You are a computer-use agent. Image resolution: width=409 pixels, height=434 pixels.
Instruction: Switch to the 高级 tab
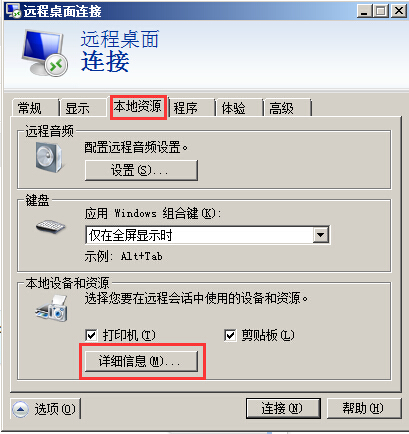287,108
